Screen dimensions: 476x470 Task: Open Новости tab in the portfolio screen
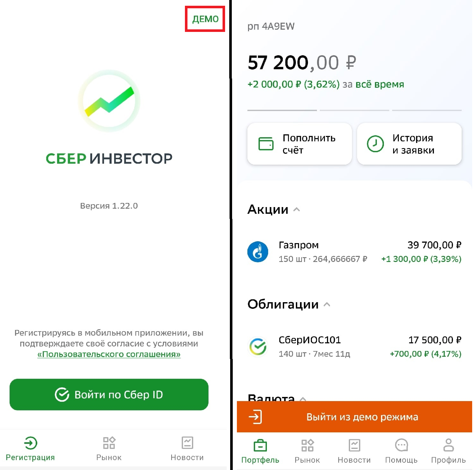click(354, 451)
